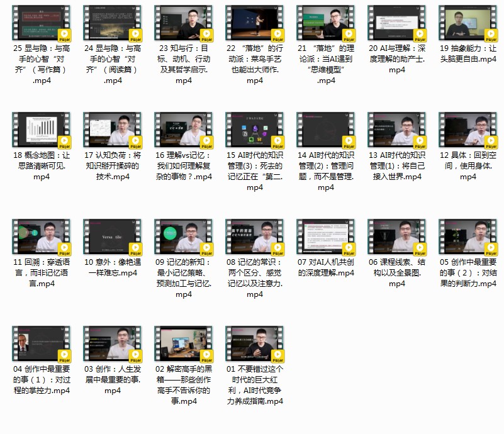Click file name "25 显与隐：与高手的心智"对齐"（写作篇）.mp4"

click(42, 64)
